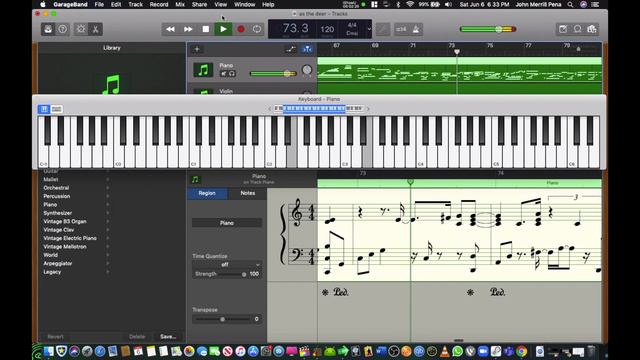Screen dimensions: 640x360
Task: Toggle the count-in button
Action: coord(401,29)
